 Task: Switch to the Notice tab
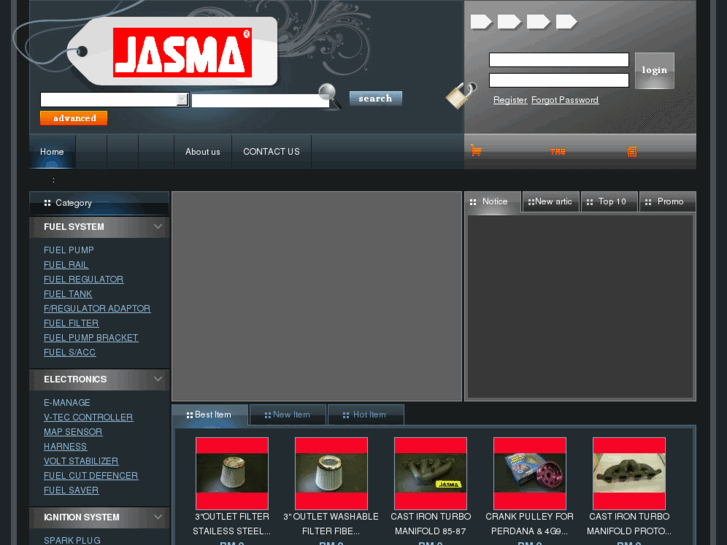492,202
